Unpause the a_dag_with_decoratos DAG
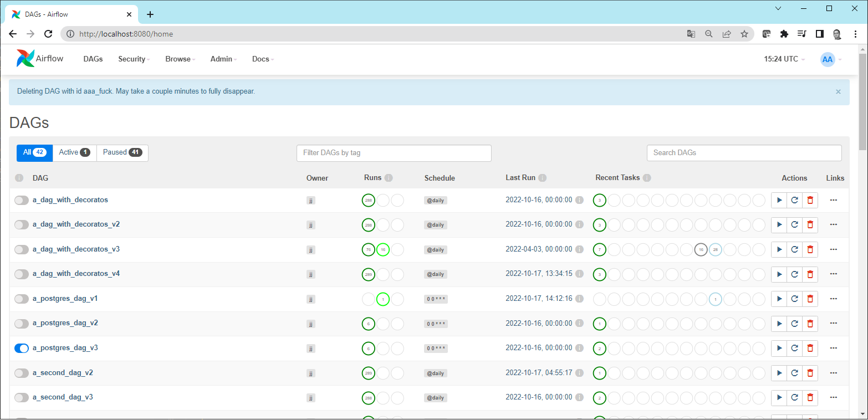 pos(22,200)
